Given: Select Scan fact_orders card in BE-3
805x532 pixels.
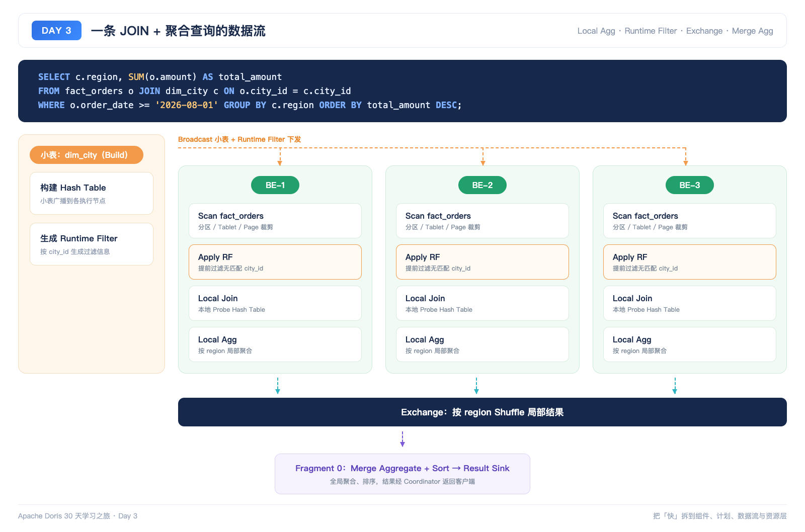Looking at the screenshot, I should [690, 221].
